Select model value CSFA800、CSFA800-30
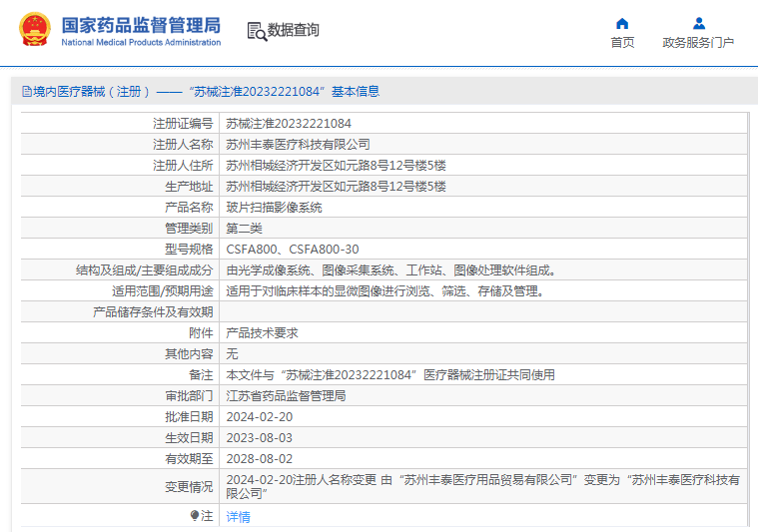This screenshot has width=758, height=532. click(293, 250)
